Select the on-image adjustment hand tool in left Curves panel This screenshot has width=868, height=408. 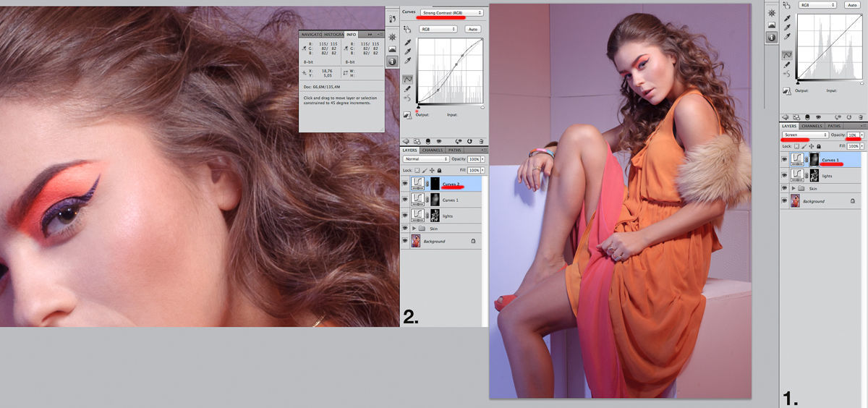[x=408, y=29]
